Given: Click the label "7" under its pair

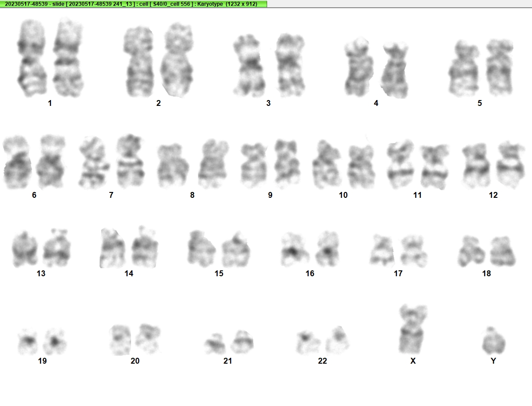Looking at the screenshot, I should pos(111,195).
